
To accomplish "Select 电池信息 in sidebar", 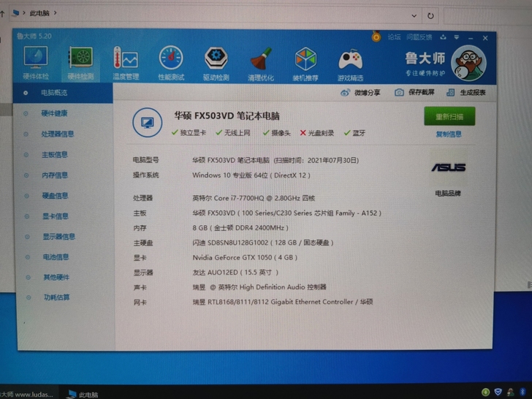I will point(56,256).
